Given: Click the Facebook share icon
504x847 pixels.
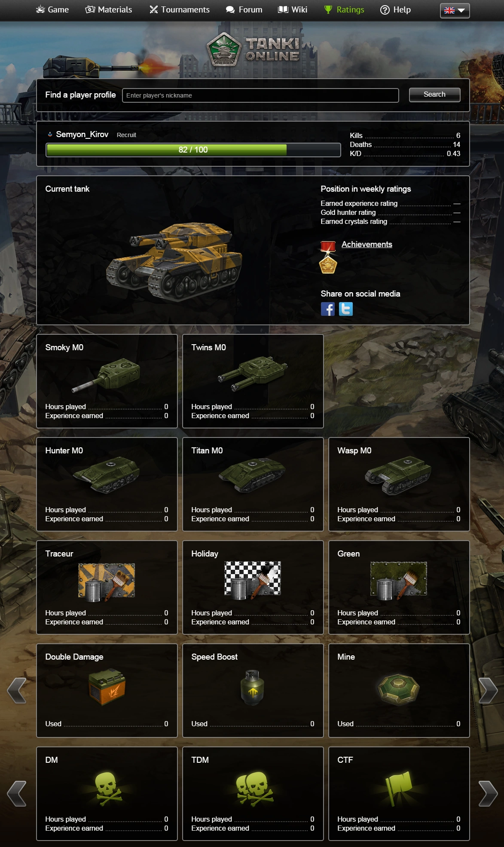Looking at the screenshot, I should coord(328,309).
